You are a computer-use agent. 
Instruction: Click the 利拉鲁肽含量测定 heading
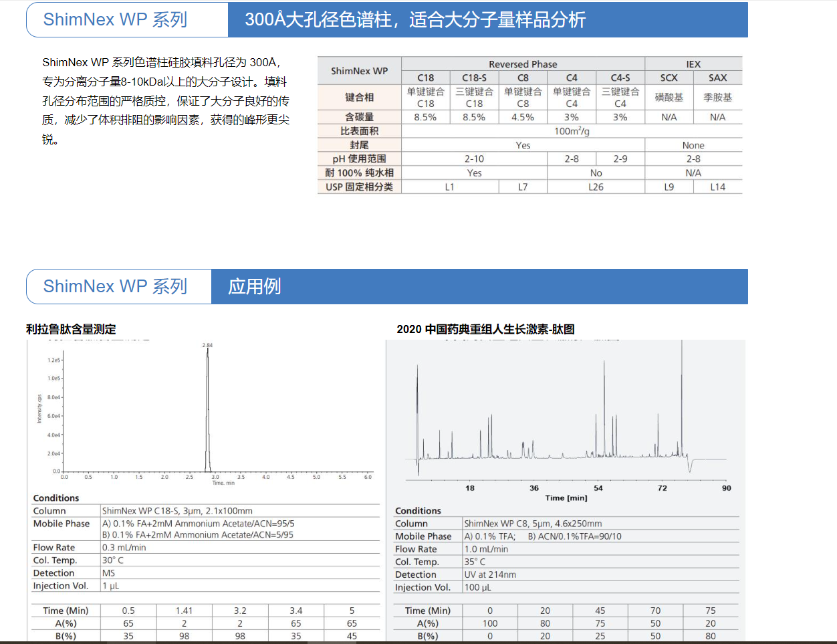pyautogui.click(x=71, y=329)
